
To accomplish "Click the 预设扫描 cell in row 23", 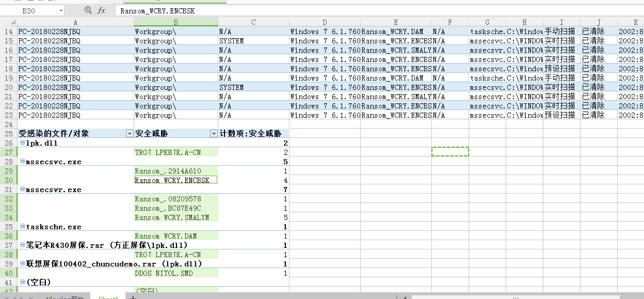I will click(561, 115).
